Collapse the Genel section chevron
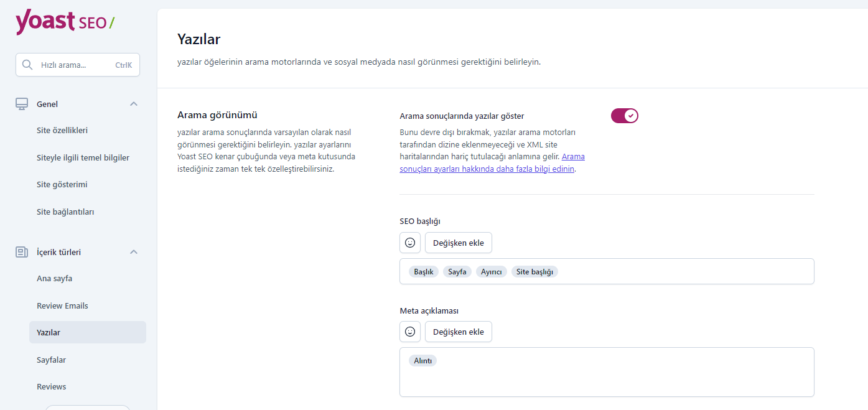Viewport: 868px width, 410px height. point(133,104)
